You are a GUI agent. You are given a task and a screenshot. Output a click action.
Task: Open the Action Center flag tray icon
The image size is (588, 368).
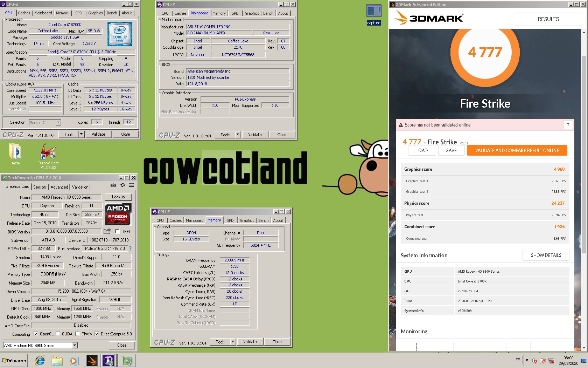543,361
